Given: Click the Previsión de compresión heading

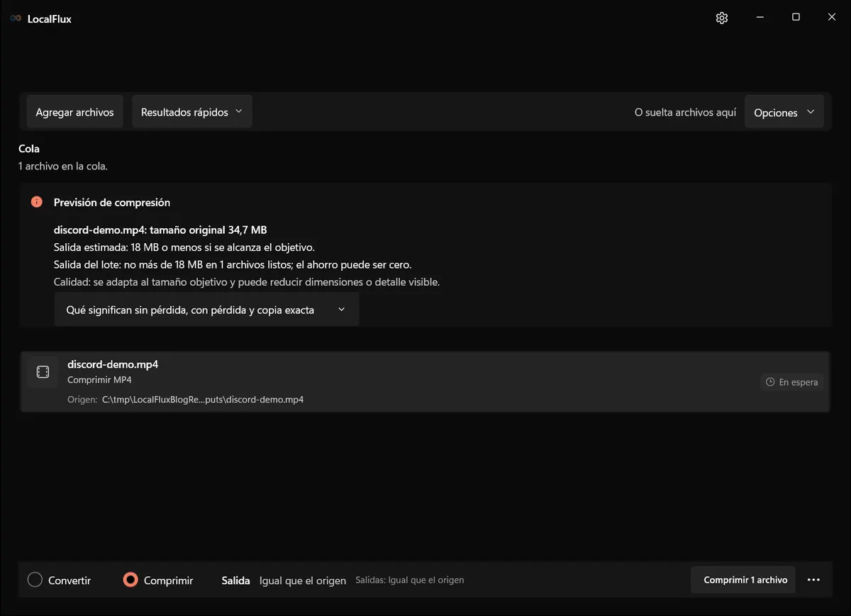Looking at the screenshot, I should 112,202.
